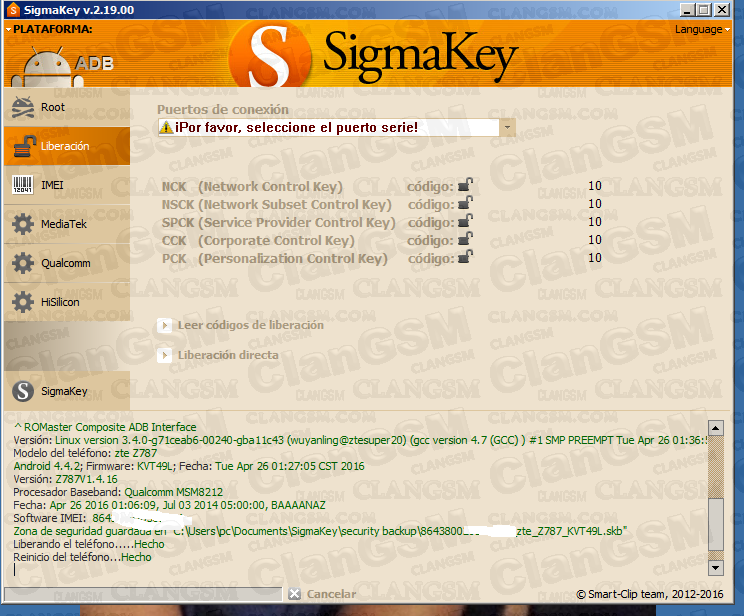Image resolution: width=744 pixels, height=616 pixels.
Task: Click the log scrollbar down arrow
Action: pyautogui.click(x=716, y=568)
